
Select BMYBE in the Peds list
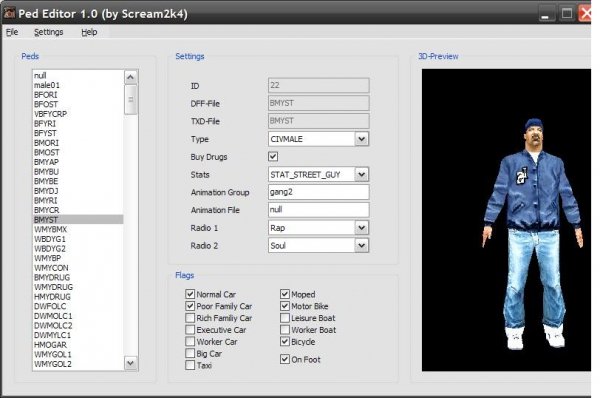point(78,181)
